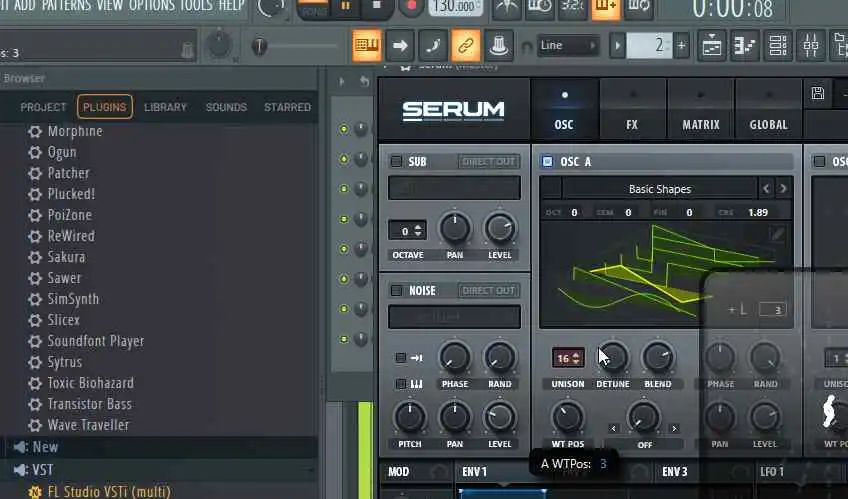
Task: Click the pattern number 2 field
Action: click(649, 46)
